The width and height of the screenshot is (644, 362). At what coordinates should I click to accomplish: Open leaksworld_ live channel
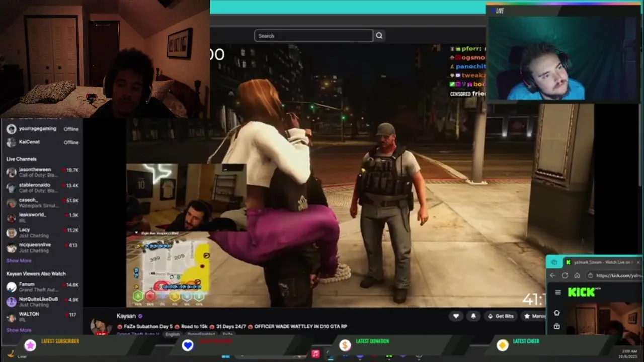[42, 217]
